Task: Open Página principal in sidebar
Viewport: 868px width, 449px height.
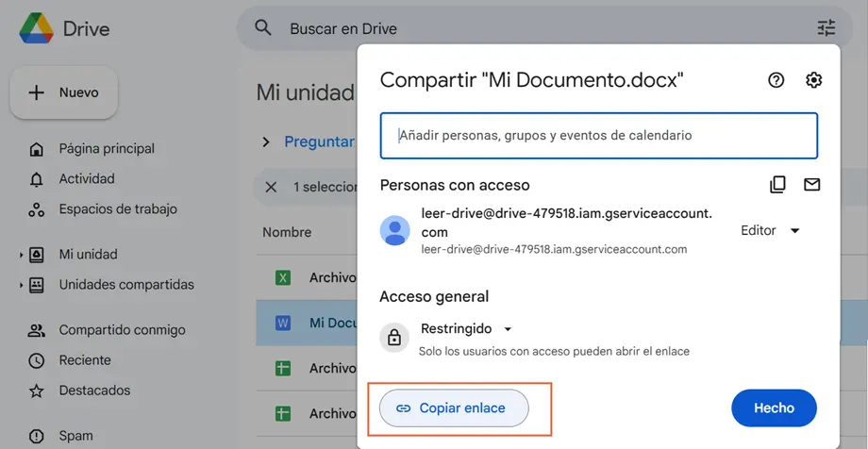Action: pos(107,148)
